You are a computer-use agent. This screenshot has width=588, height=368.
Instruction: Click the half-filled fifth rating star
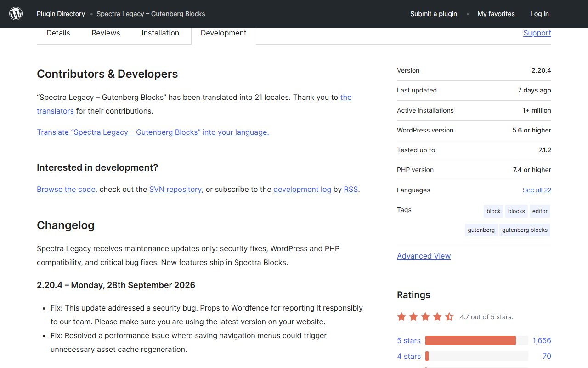click(x=449, y=316)
